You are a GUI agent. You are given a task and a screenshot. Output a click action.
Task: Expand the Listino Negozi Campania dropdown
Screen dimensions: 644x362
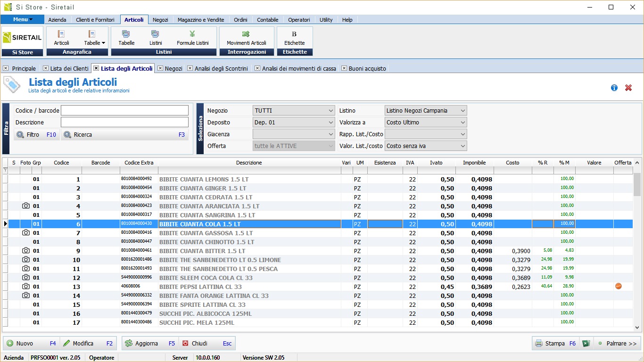click(463, 111)
